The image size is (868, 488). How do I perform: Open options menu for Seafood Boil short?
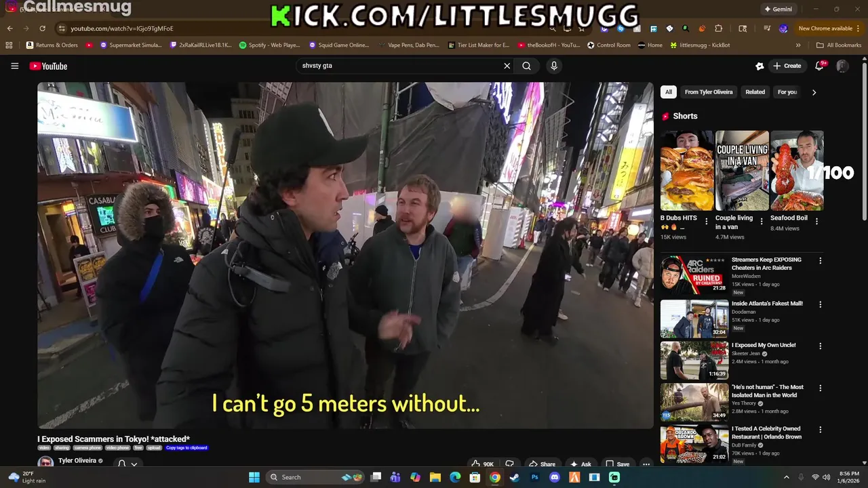pos(816,222)
